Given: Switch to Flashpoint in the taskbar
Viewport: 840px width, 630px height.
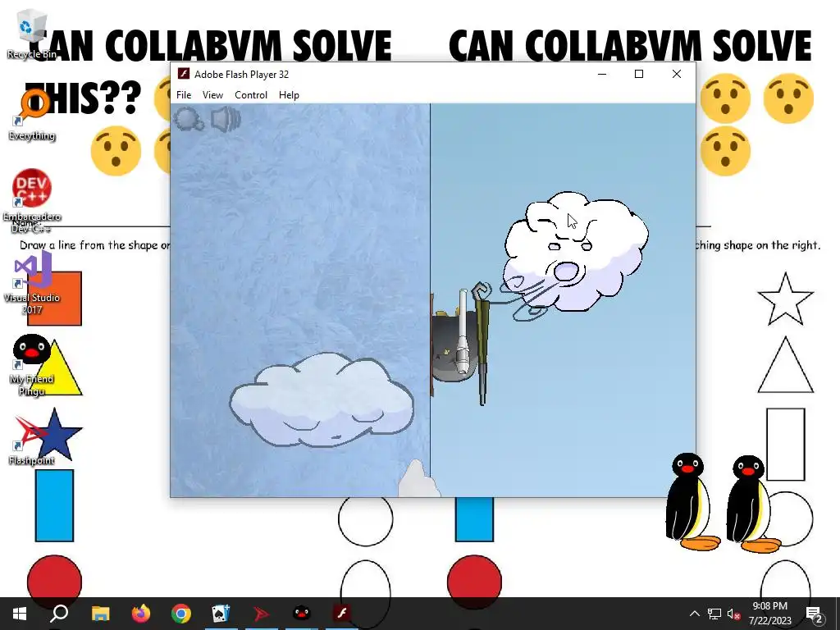Looking at the screenshot, I should (x=262, y=614).
